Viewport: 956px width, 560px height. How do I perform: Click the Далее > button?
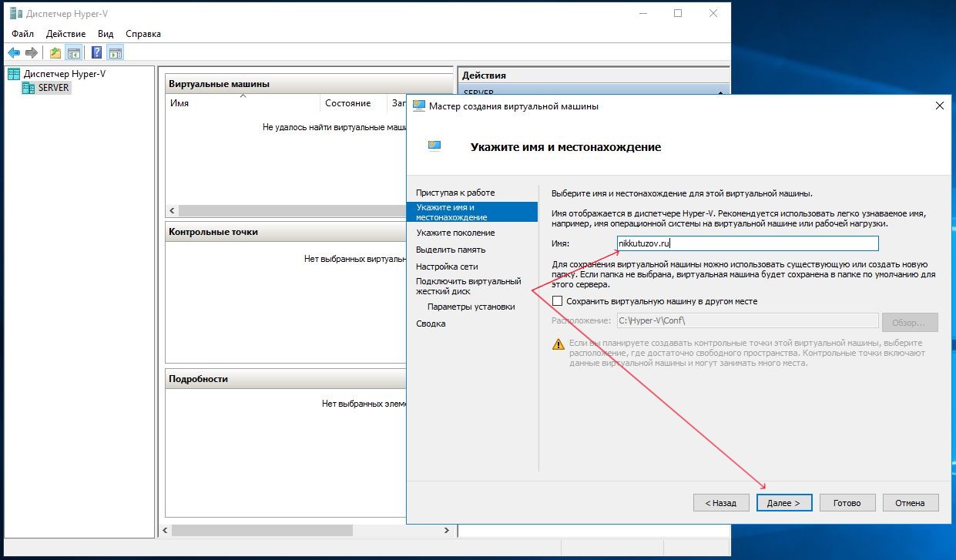[x=784, y=503]
